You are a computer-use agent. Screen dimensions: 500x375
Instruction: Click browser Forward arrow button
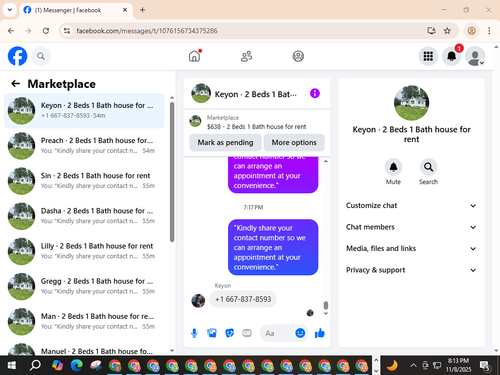(x=28, y=31)
